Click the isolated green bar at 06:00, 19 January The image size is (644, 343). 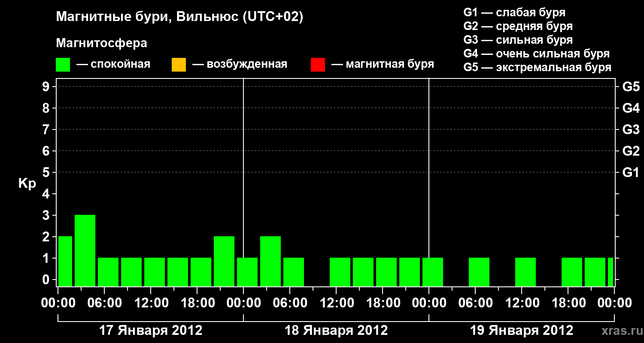click(479, 272)
